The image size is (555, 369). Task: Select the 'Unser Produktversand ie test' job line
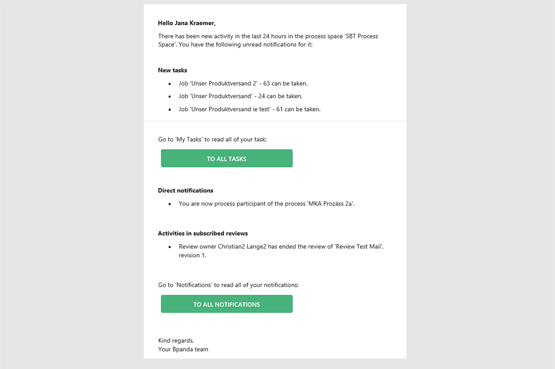pos(250,109)
